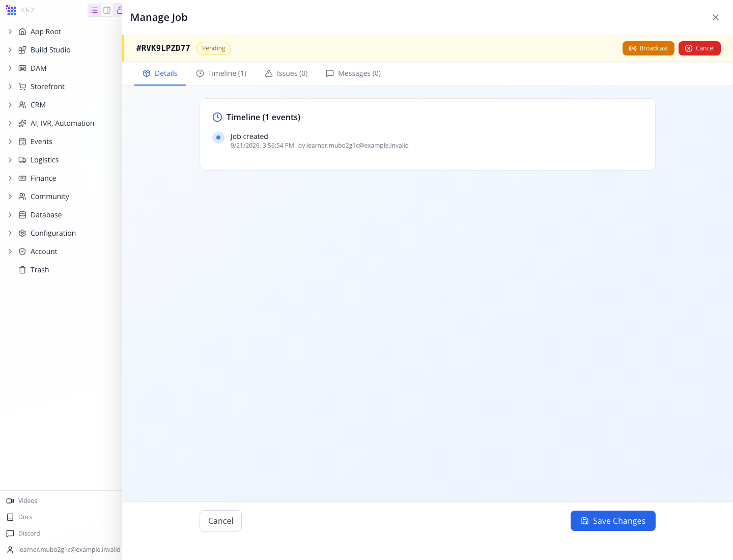The height and width of the screenshot is (560, 733).
Task: Click the Pending status badge
Action: coord(214,48)
